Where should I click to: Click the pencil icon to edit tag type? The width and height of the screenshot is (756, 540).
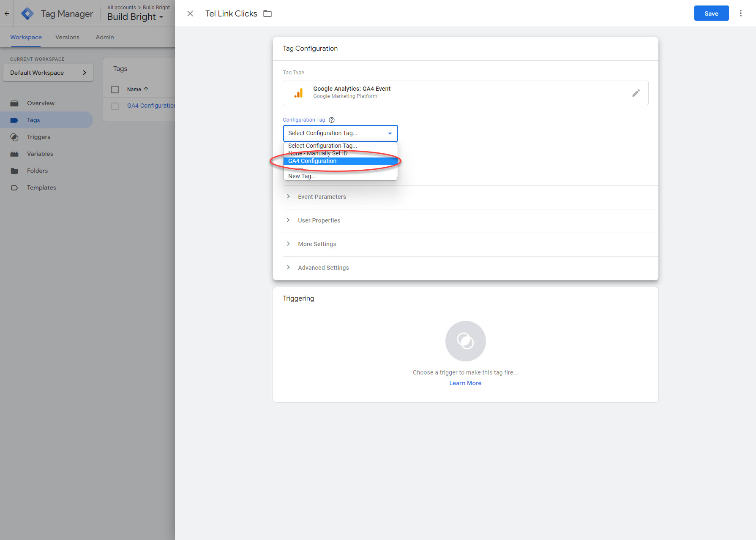636,93
